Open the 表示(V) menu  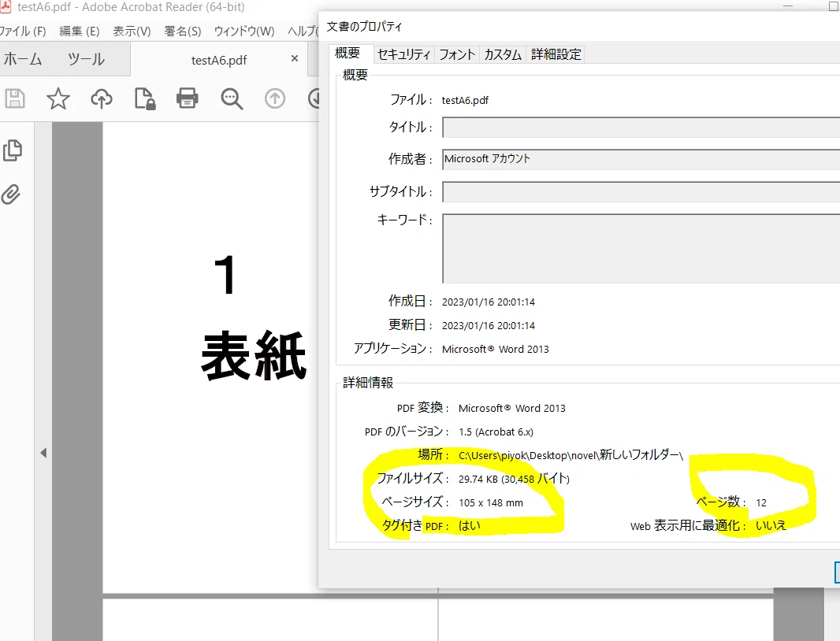132,31
